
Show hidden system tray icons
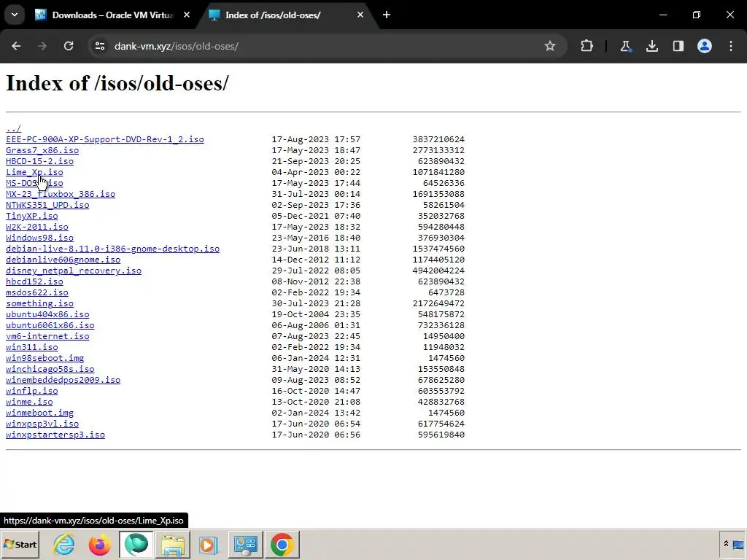pyautogui.click(x=726, y=544)
